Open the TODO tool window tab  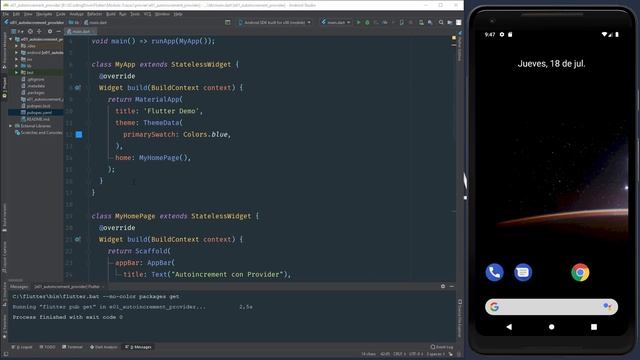point(47,347)
